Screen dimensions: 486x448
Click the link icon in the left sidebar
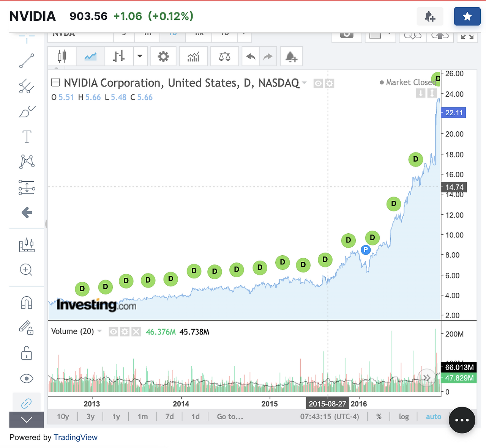pyautogui.click(x=26, y=403)
